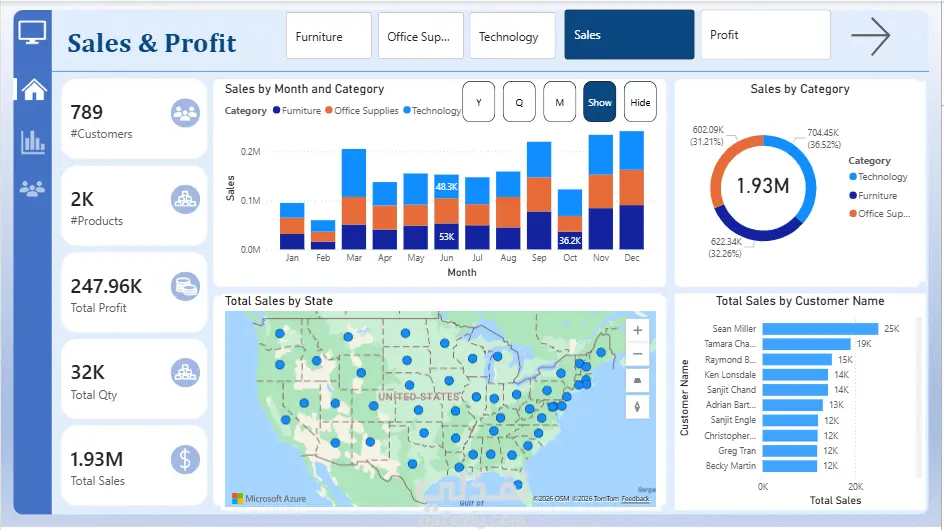944x530 pixels.
Task: Click Sean Miller's sales bar
Action: tap(820, 329)
